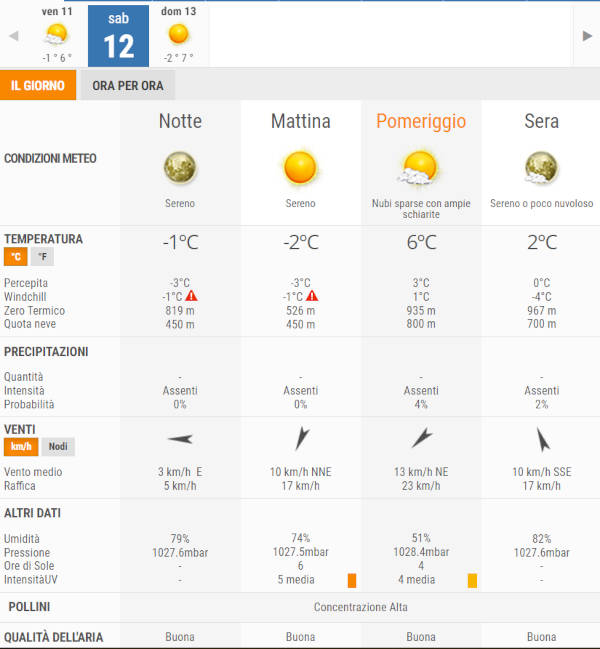600x649 pixels.
Task: Click the 819 m zero termico value
Action: [180, 310]
